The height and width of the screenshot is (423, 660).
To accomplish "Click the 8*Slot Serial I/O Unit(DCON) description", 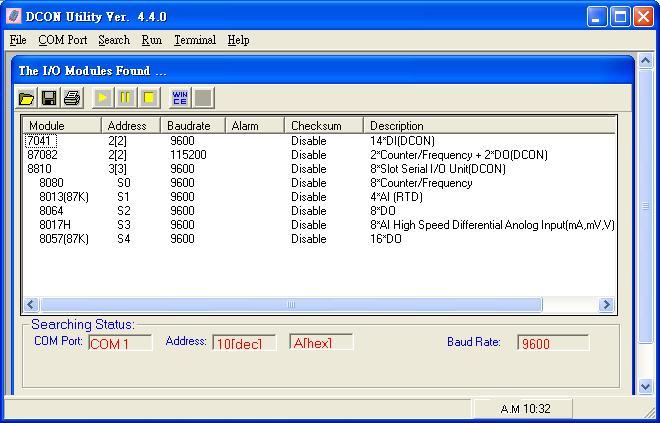I will pos(438,169).
